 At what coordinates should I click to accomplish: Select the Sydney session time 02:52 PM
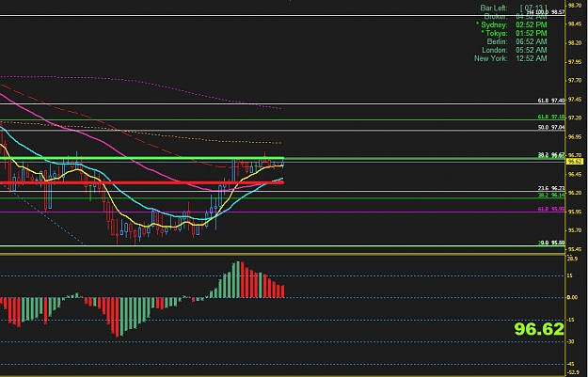point(532,24)
